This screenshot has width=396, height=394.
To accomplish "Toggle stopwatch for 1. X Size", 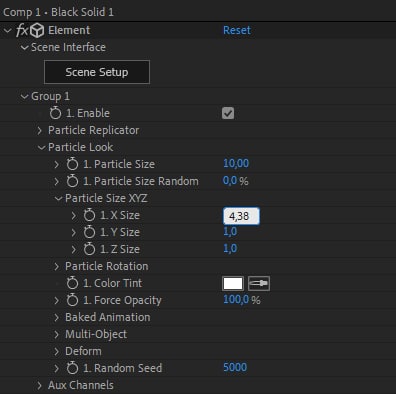I will [x=89, y=215].
